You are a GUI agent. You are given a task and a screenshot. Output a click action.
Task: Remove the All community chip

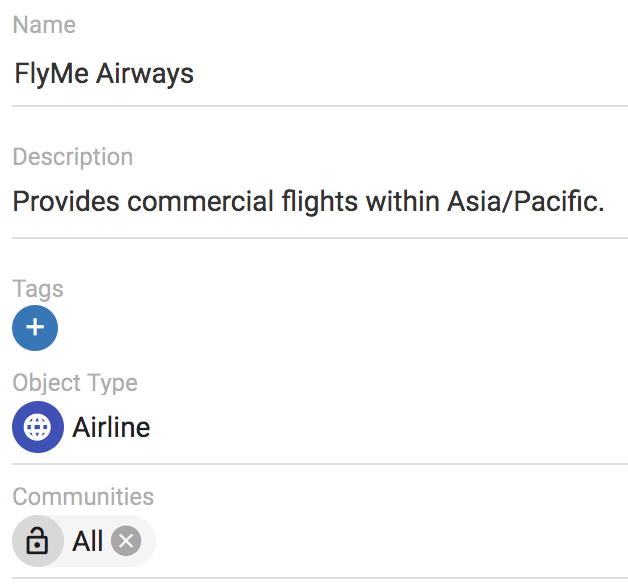click(125, 542)
